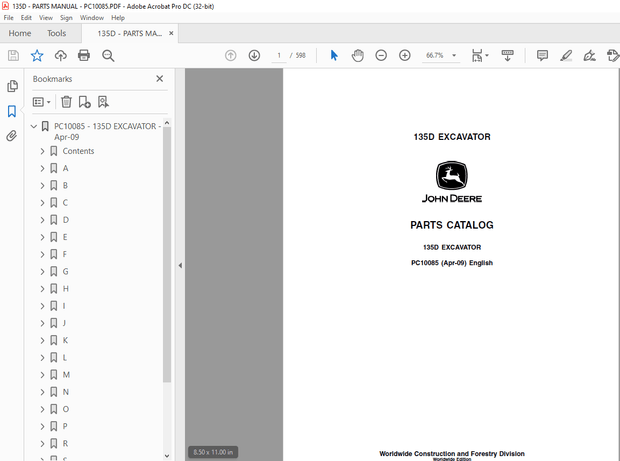Select the J bookmark
This screenshot has width=620, height=461.
64,323
